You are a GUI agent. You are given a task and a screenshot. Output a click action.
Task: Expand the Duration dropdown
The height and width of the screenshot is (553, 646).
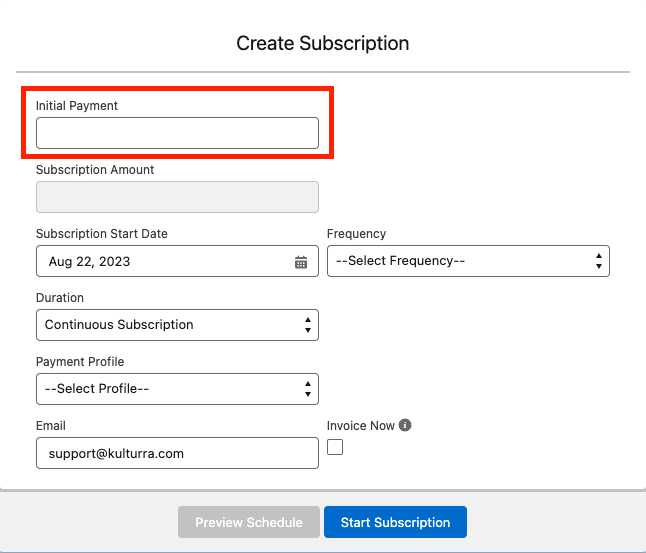click(x=177, y=325)
